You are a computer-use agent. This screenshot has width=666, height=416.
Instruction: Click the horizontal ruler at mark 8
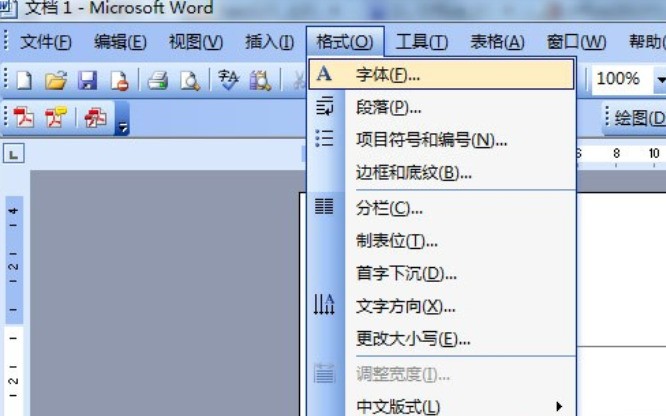tap(616, 153)
